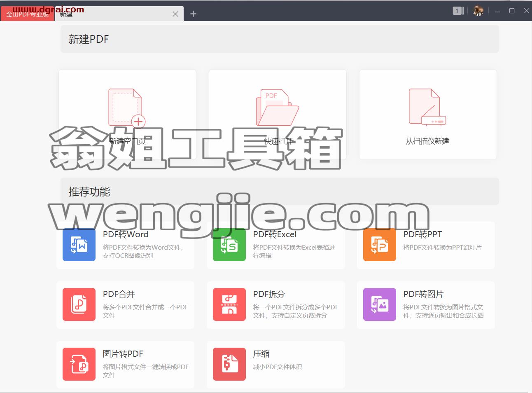Open the blue PDF转Word icon
Screen dimensions: 532x393
click(x=79, y=245)
